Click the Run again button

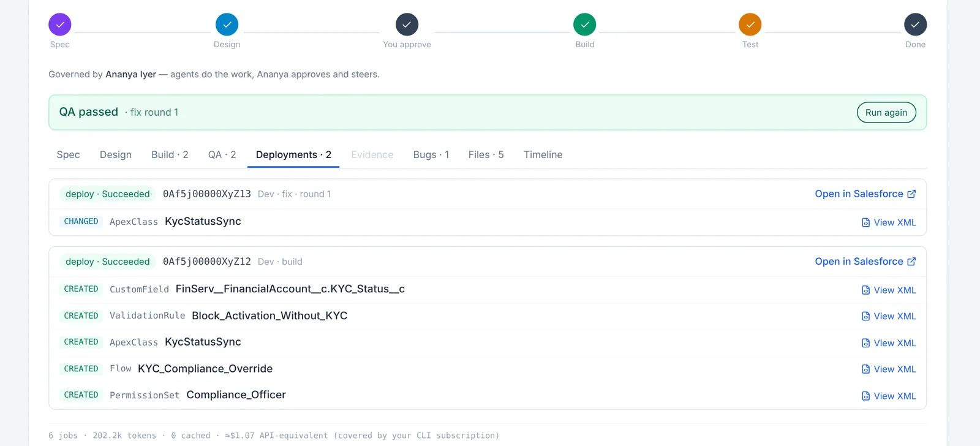[886, 112]
